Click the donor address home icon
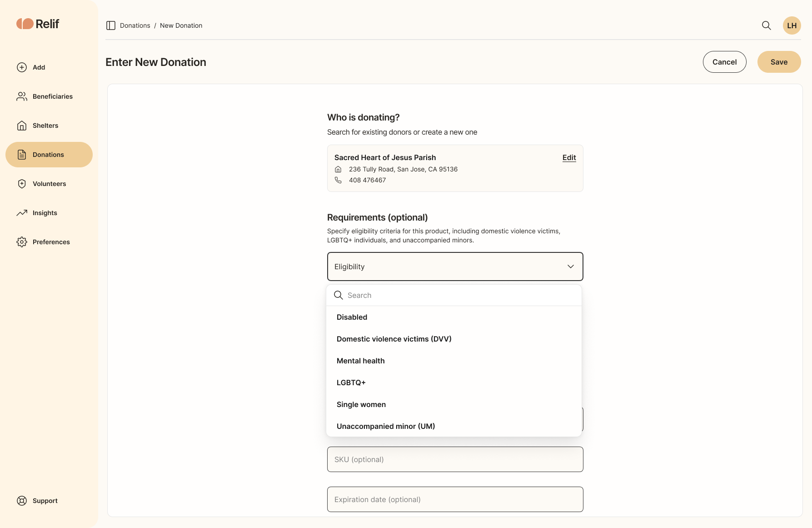The height and width of the screenshot is (528, 812). [338, 169]
